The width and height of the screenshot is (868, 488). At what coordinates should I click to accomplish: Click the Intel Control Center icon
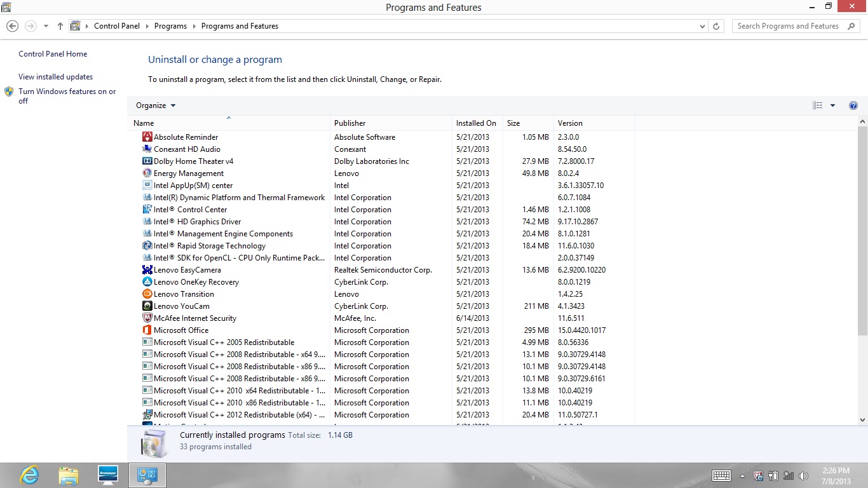147,210
